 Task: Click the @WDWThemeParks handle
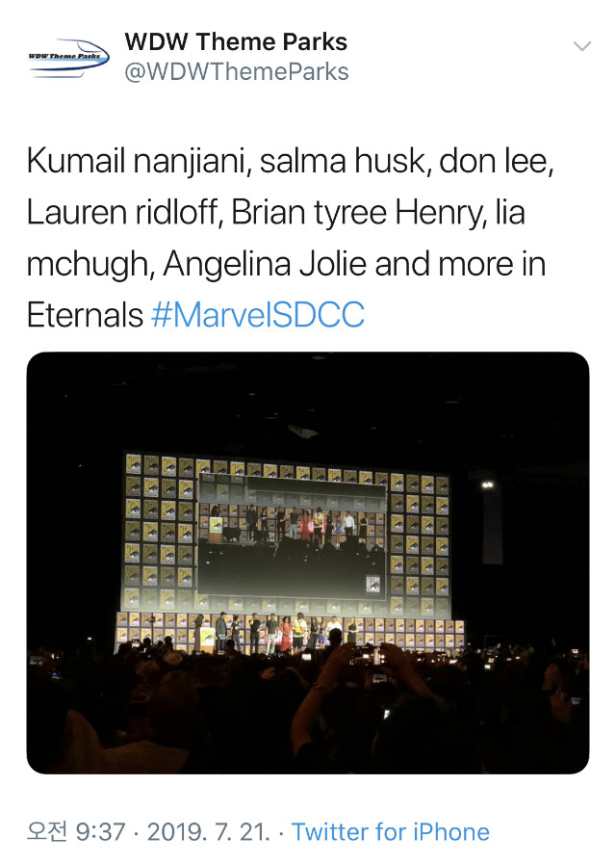pos(235,71)
